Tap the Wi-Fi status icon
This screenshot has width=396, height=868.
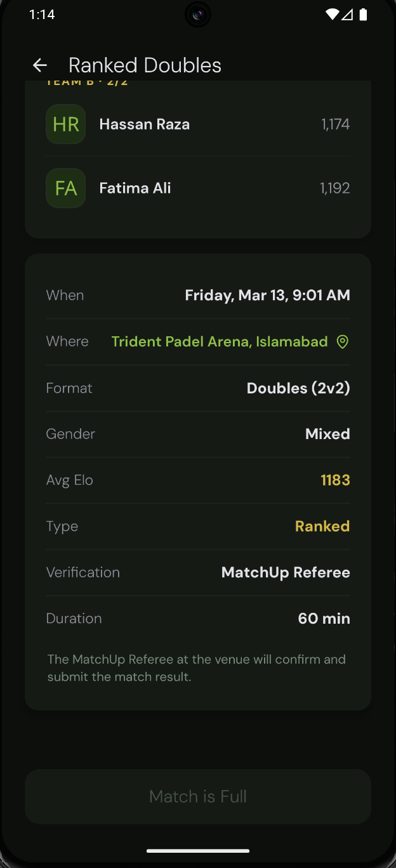pyautogui.click(x=333, y=14)
